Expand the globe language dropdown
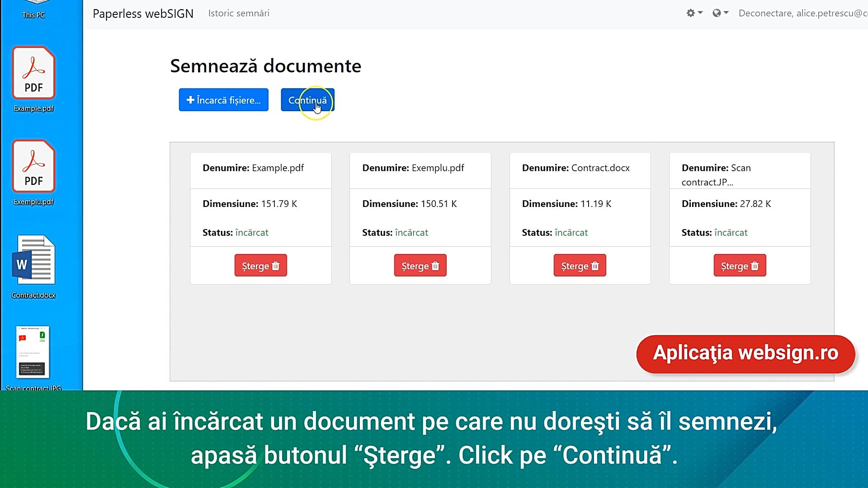This screenshot has height=488, width=868. (x=720, y=13)
